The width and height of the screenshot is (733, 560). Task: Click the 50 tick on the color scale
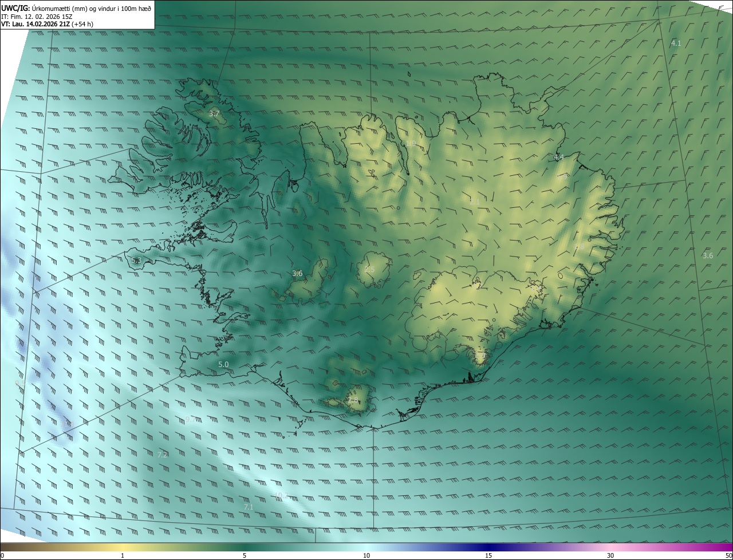[728, 556]
